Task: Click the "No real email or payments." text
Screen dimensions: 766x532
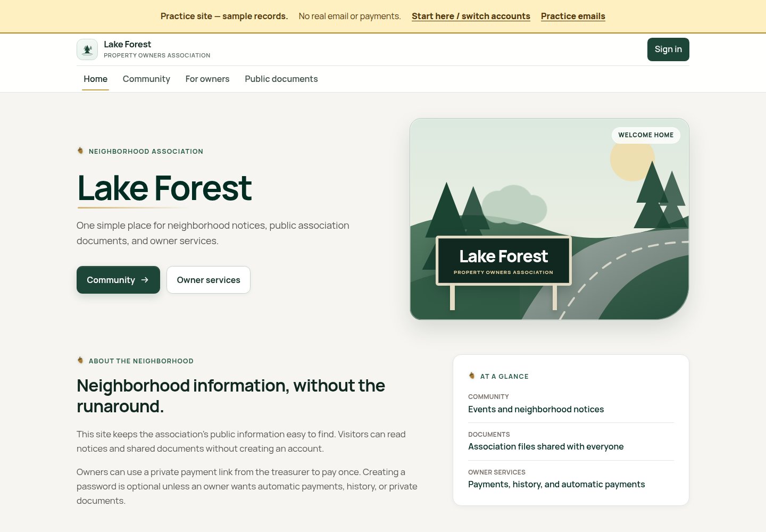Action: [x=349, y=16]
